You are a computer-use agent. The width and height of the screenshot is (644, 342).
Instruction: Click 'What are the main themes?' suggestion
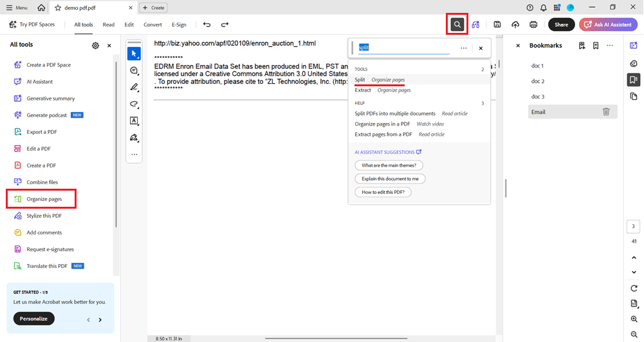click(389, 166)
